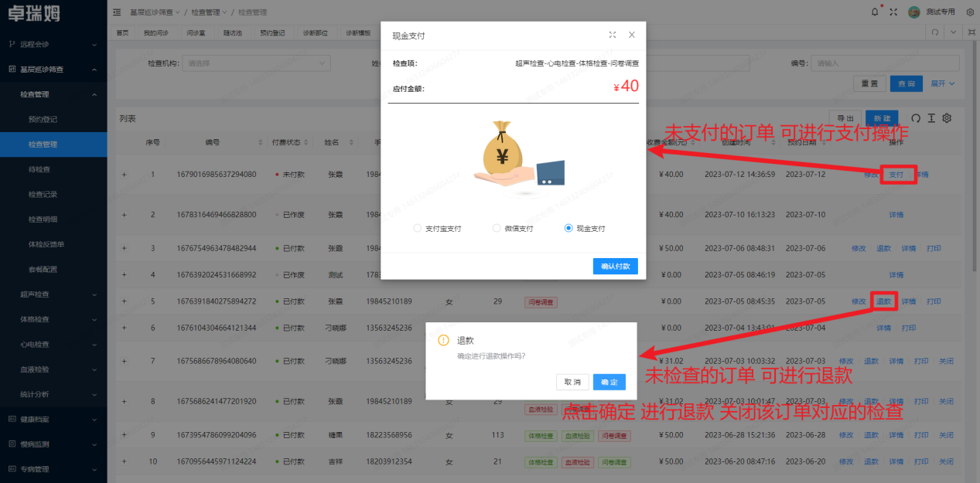Click the tab bar content fullscreen icon
This screenshot has height=483, width=980.
click(x=971, y=32)
